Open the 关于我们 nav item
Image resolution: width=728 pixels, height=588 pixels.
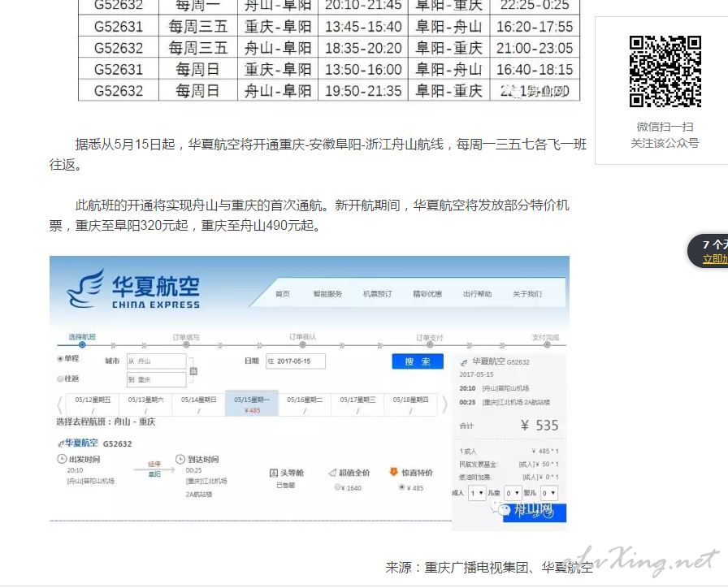[x=527, y=294]
